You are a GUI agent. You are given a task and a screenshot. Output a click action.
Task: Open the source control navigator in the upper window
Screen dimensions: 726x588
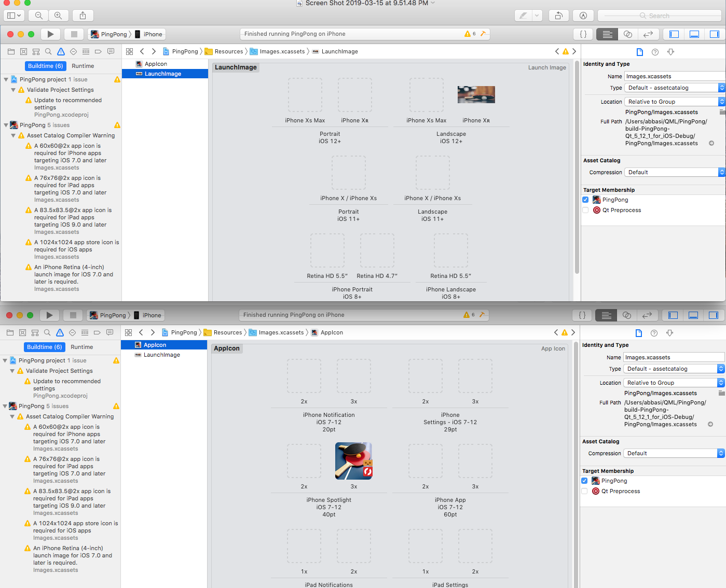point(23,51)
